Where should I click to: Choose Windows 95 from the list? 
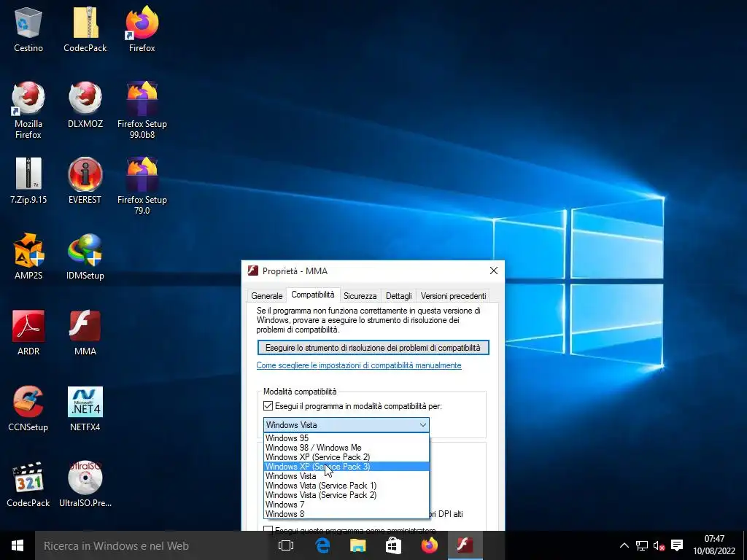[x=347, y=438]
